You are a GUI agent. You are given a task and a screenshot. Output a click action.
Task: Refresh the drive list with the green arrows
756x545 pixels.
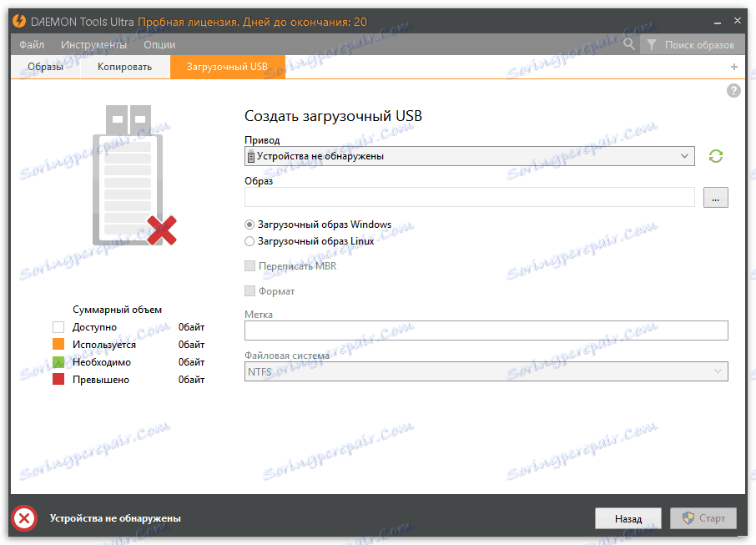click(715, 156)
